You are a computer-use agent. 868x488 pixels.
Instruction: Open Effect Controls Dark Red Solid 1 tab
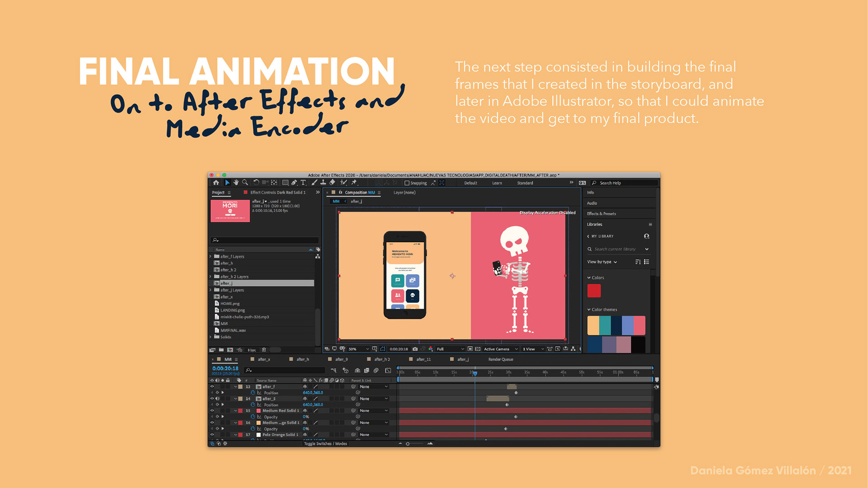(x=278, y=192)
